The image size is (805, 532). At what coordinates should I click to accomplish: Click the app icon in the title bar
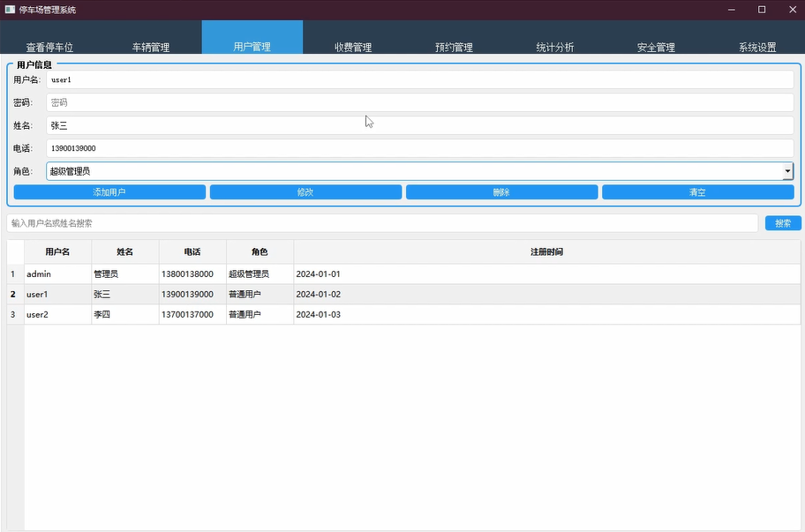click(x=10, y=10)
